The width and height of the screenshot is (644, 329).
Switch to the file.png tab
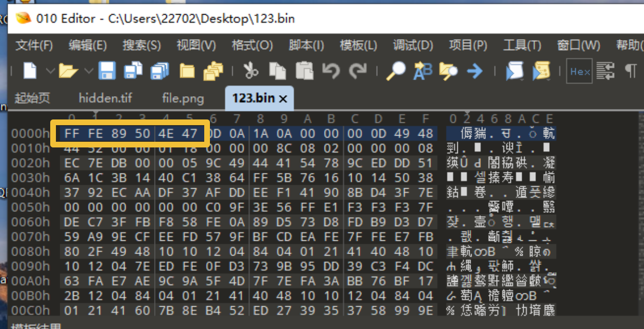click(183, 98)
